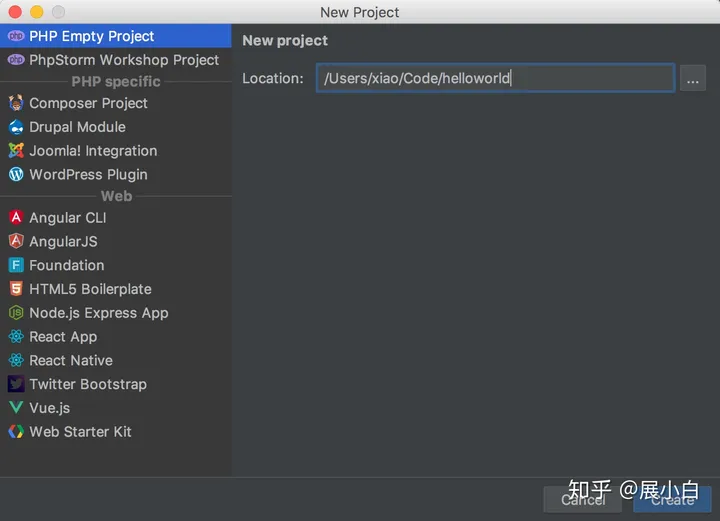Choose Web Starter Kit template
720x521 pixels.
coord(80,432)
